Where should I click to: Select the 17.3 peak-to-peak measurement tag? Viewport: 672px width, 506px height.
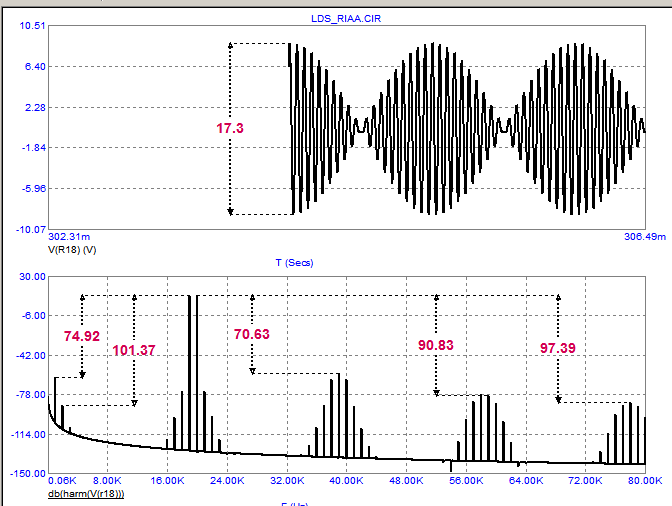pos(230,128)
